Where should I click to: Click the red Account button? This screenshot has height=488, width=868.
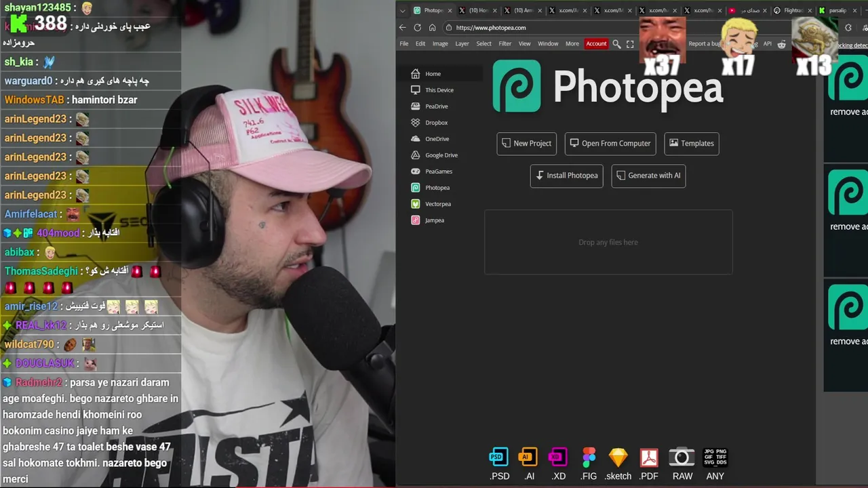[x=596, y=44]
